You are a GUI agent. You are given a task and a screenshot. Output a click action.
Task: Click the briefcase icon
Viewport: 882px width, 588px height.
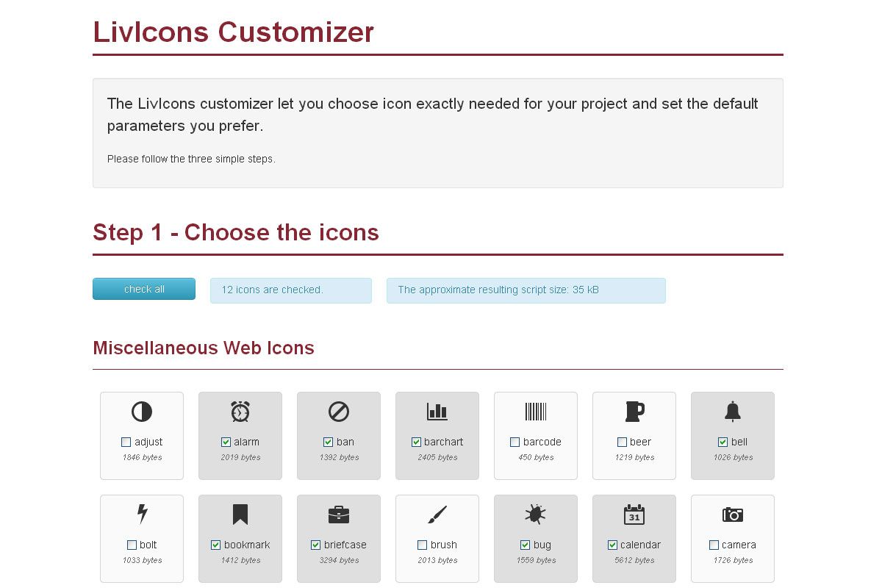point(339,514)
